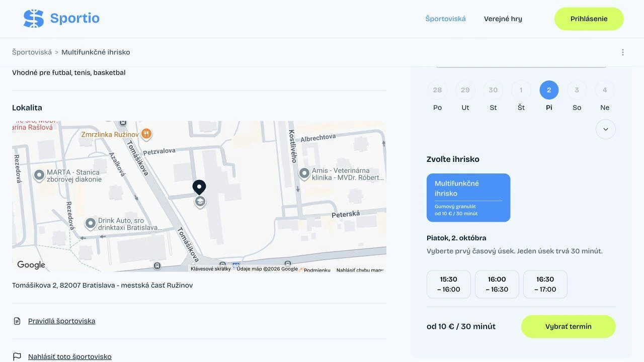Click the Google logo on the map

(x=31, y=265)
